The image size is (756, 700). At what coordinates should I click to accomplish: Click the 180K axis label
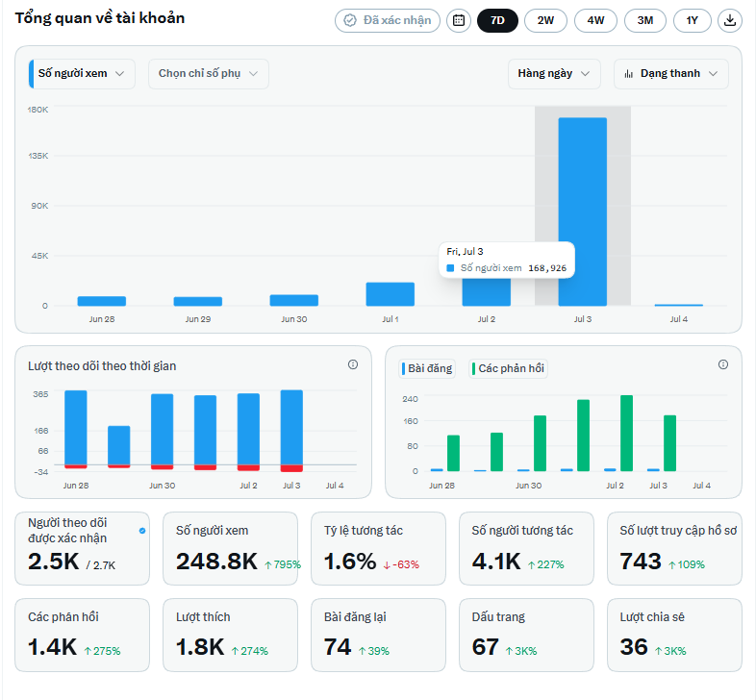(x=38, y=110)
